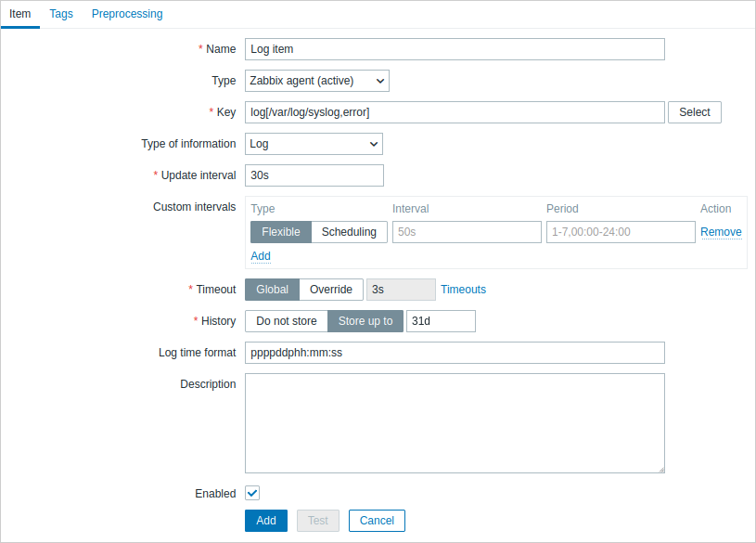
Task: Switch to the Tags tab
Action: pyautogui.click(x=61, y=14)
